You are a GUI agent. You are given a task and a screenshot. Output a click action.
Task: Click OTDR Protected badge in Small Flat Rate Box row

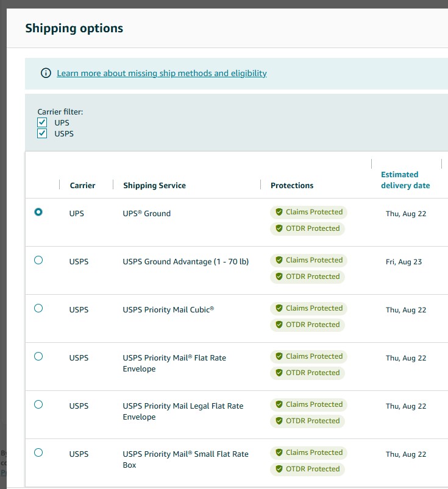(x=308, y=469)
